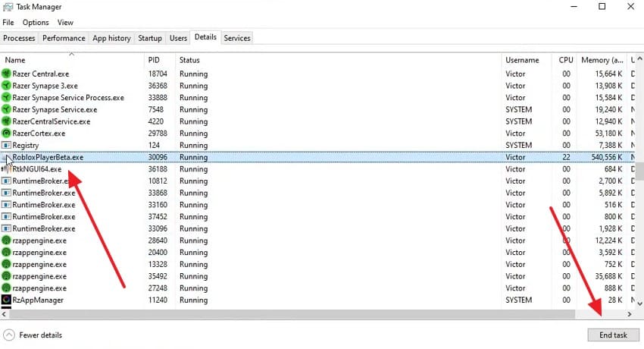Click the horizontal scrollbar right arrow
This screenshot has width=644, height=349.
[x=630, y=314]
